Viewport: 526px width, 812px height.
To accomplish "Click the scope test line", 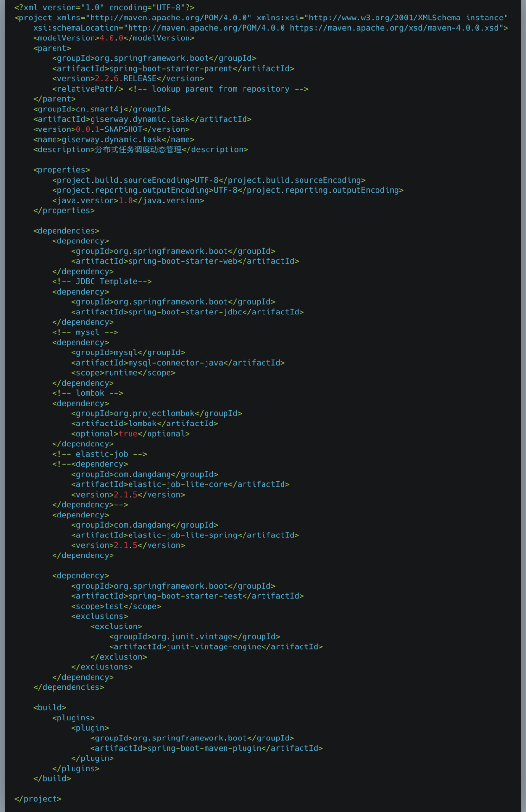I will coord(116,606).
